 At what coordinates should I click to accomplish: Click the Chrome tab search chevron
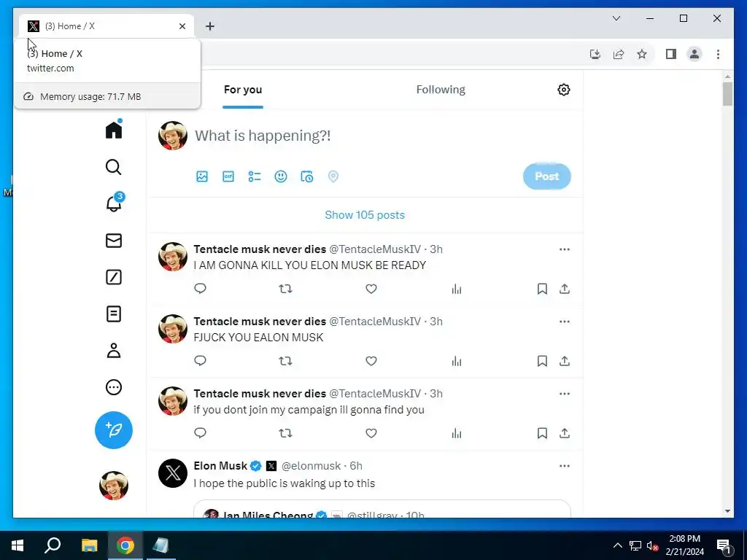(x=616, y=18)
